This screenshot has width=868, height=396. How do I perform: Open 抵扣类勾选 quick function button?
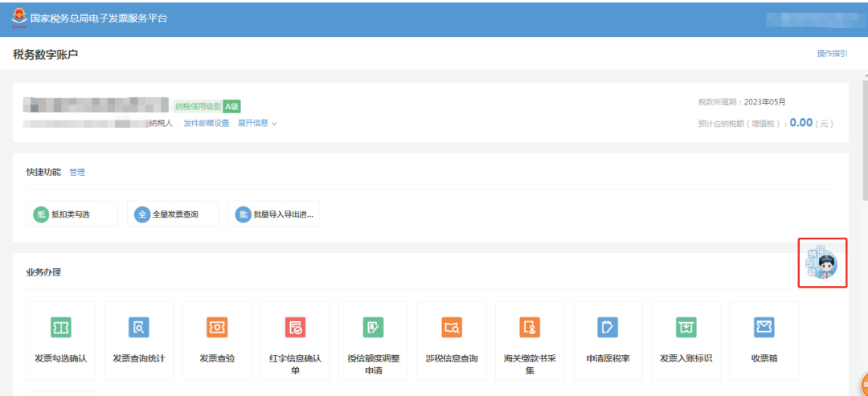(x=72, y=214)
